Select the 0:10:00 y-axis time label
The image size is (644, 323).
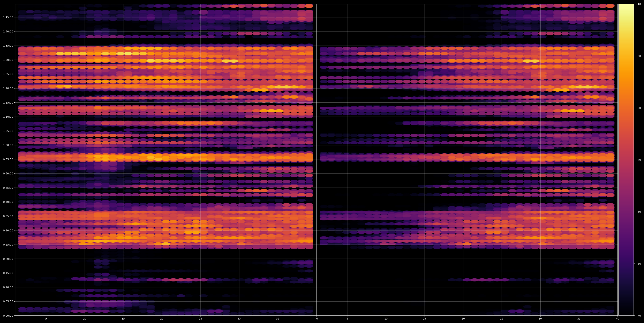(x=8, y=287)
